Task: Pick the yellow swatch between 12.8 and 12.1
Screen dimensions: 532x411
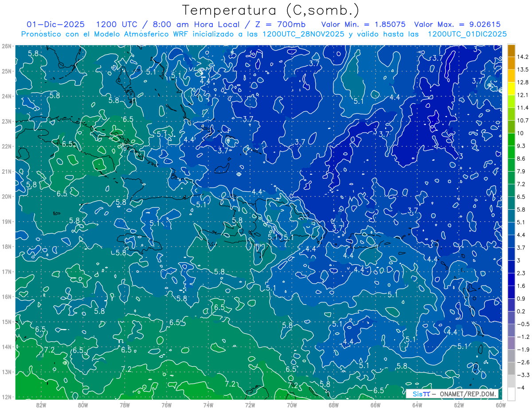Action: [511, 89]
